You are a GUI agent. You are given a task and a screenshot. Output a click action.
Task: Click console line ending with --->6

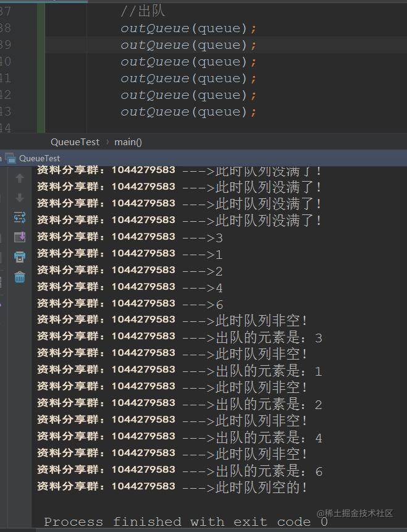click(x=130, y=303)
